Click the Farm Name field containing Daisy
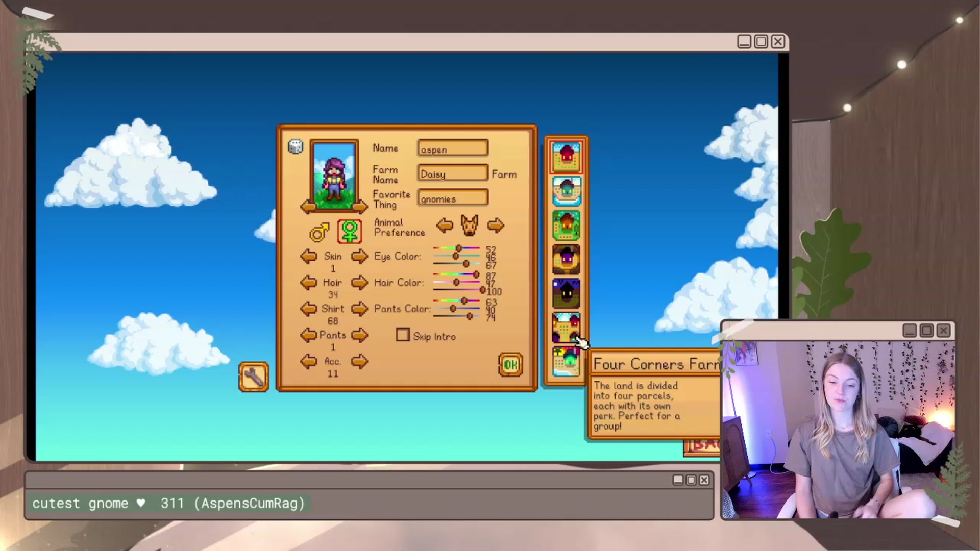Viewport: 980px width, 551px height. [453, 173]
